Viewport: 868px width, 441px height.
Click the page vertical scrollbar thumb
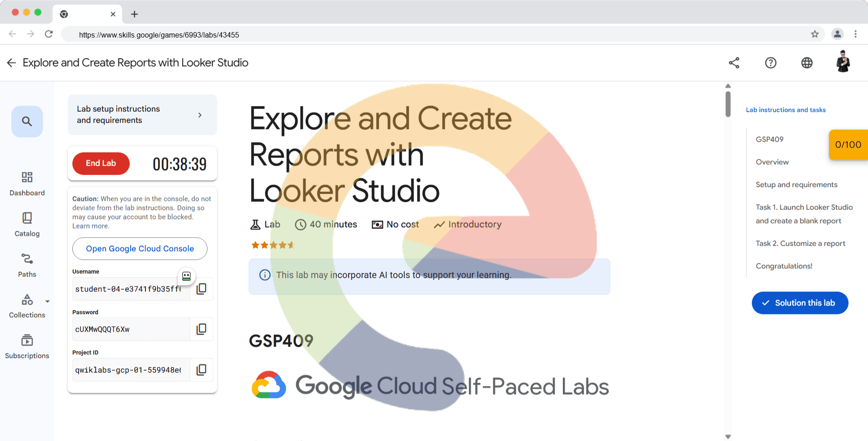(728, 104)
